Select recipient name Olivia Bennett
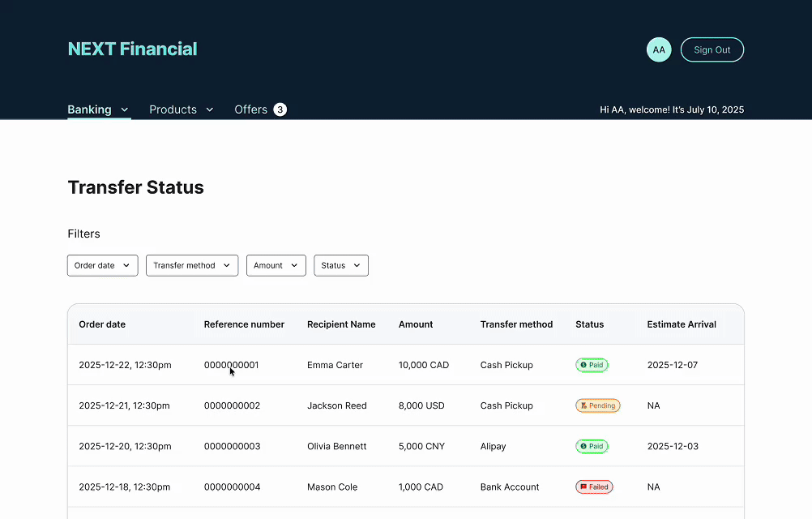 pos(336,446)
